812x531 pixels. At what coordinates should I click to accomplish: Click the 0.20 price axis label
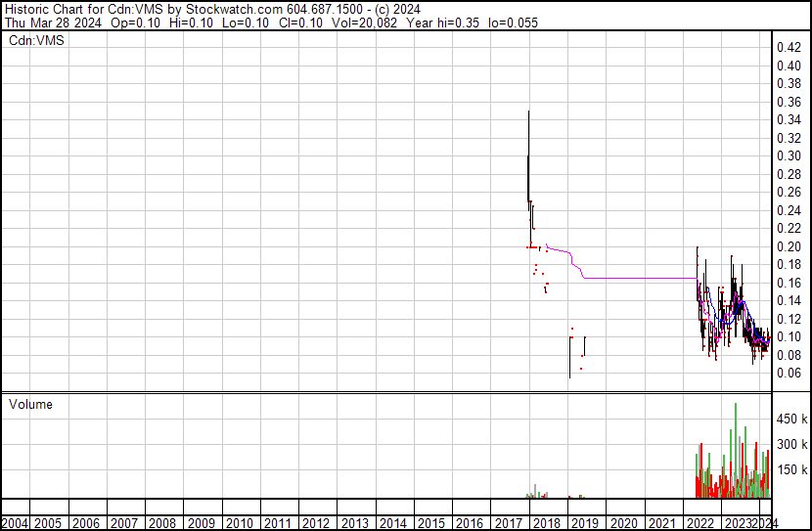pyautogui.click(x=789, y=246)
